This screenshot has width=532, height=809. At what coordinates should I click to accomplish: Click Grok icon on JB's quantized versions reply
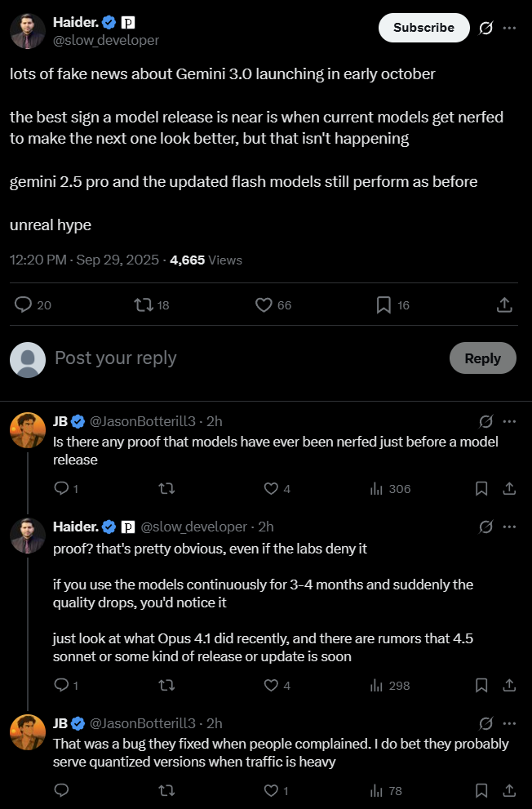[486, 723]
